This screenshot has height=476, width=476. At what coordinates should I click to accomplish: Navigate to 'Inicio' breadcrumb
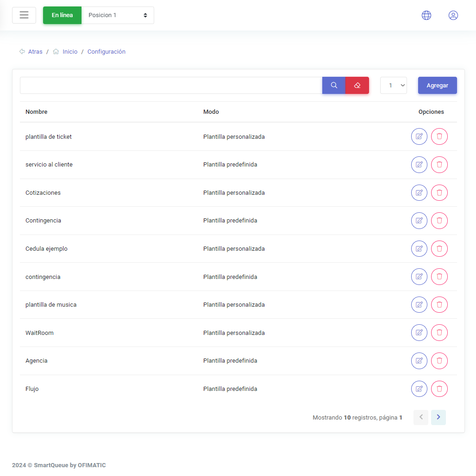pos(70,52)
